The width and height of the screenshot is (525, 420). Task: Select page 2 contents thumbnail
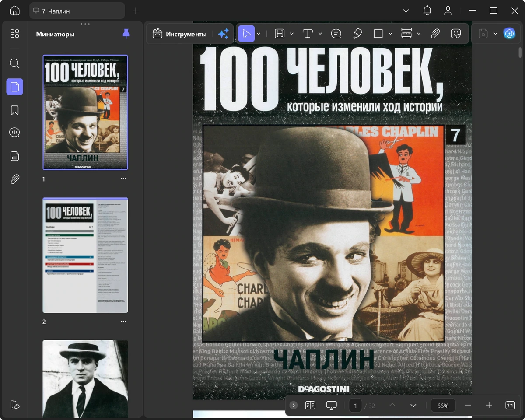tap(85, 255)
